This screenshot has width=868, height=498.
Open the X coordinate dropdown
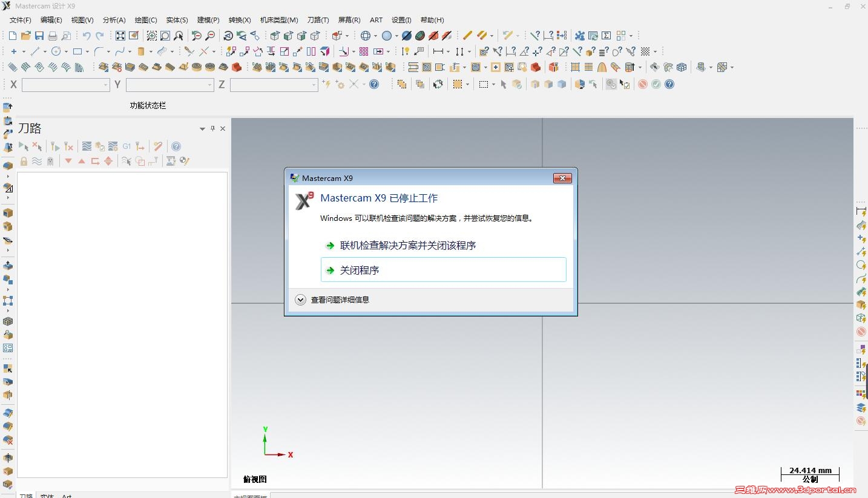105,85
